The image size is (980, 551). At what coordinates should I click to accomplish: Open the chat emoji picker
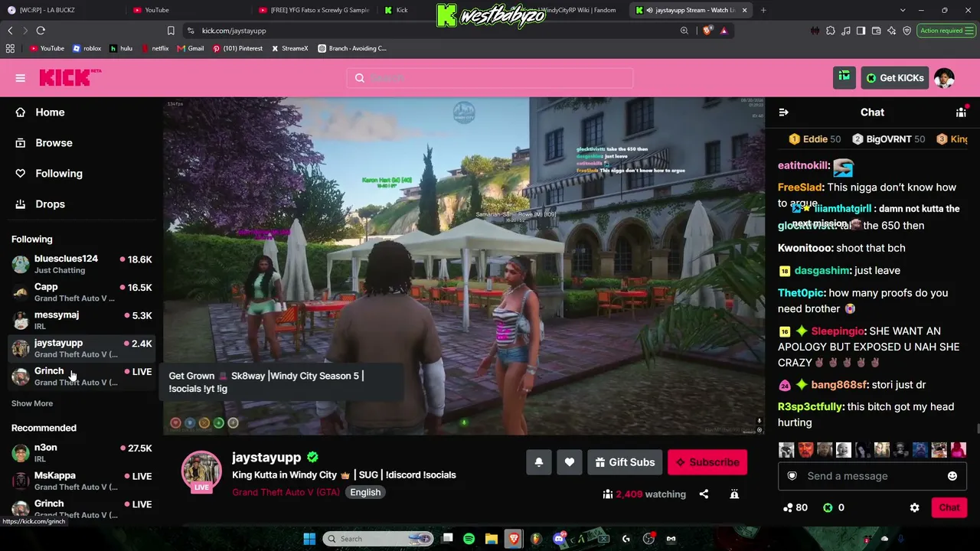point(952,476)
